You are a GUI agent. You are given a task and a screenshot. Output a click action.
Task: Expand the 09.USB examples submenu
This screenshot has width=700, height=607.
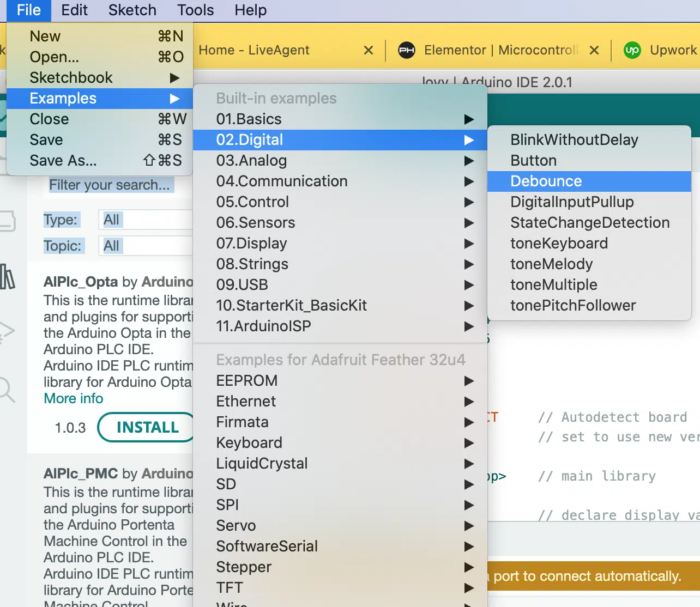coord(340,285)
